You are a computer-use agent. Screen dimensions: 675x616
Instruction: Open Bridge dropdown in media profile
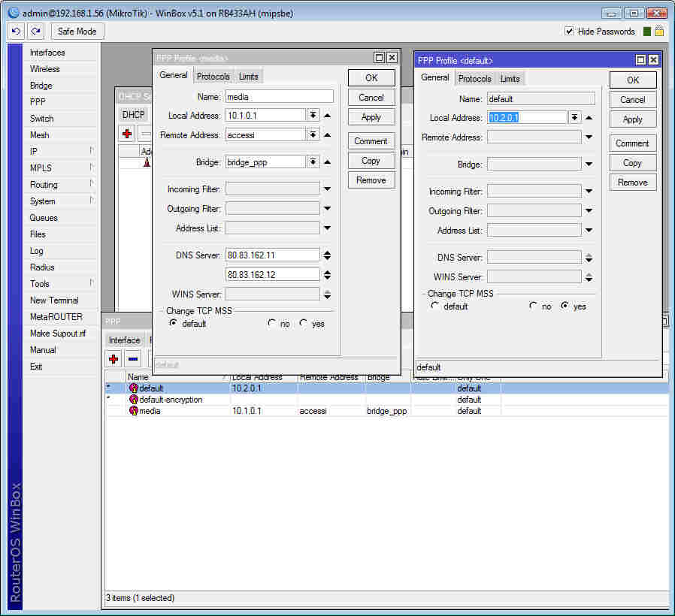coord(313,162)
